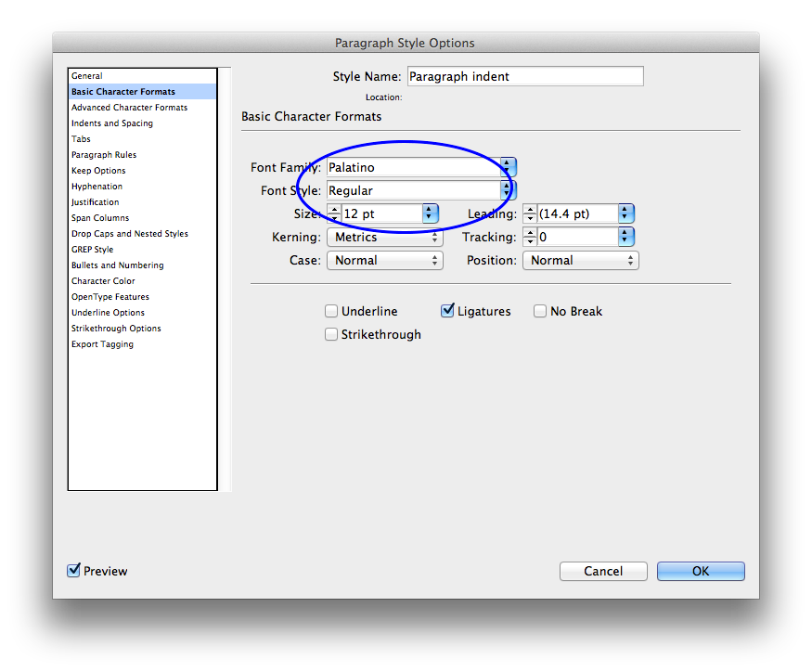Open the Tracking dropdown arrow
Screen dimensions: 812x672
pos(625,237)
